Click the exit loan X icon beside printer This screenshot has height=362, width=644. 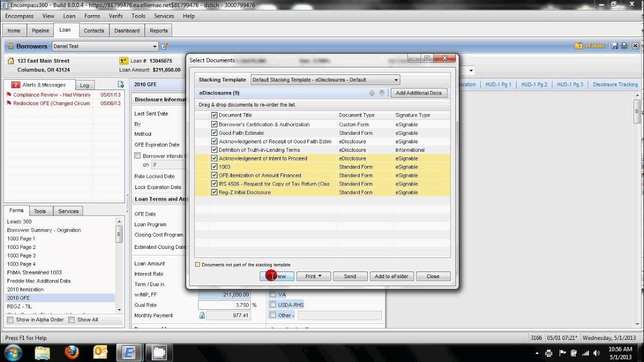(635, 46)
